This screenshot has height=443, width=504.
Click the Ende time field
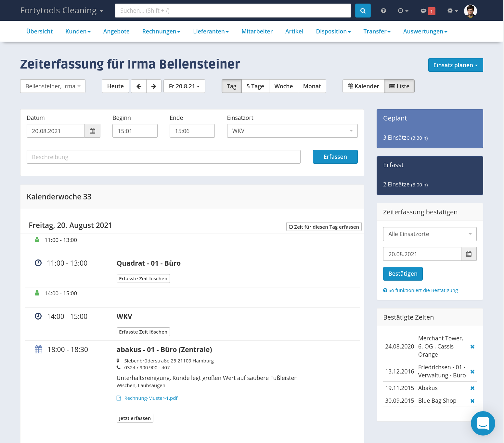[x=192, y=131]
